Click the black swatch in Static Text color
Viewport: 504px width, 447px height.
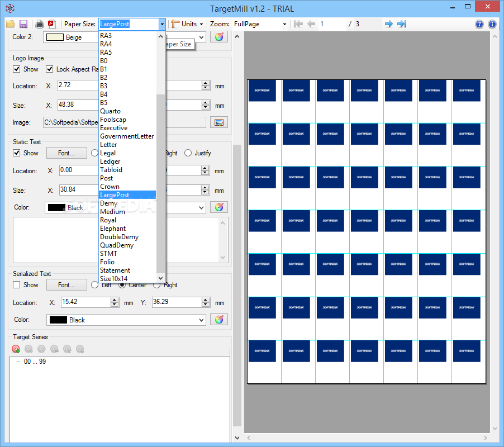56,208
